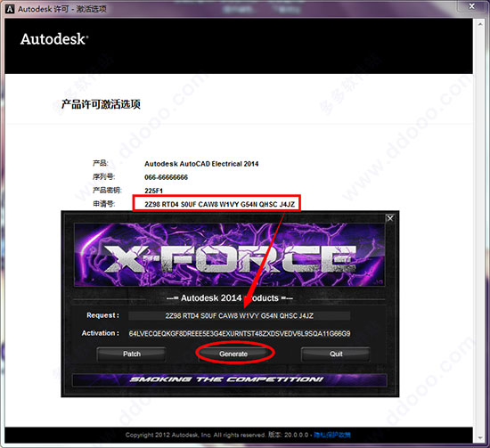Click the Autodesk logo in header
Viewport: 490px width, 448px height.
[54, 39]
